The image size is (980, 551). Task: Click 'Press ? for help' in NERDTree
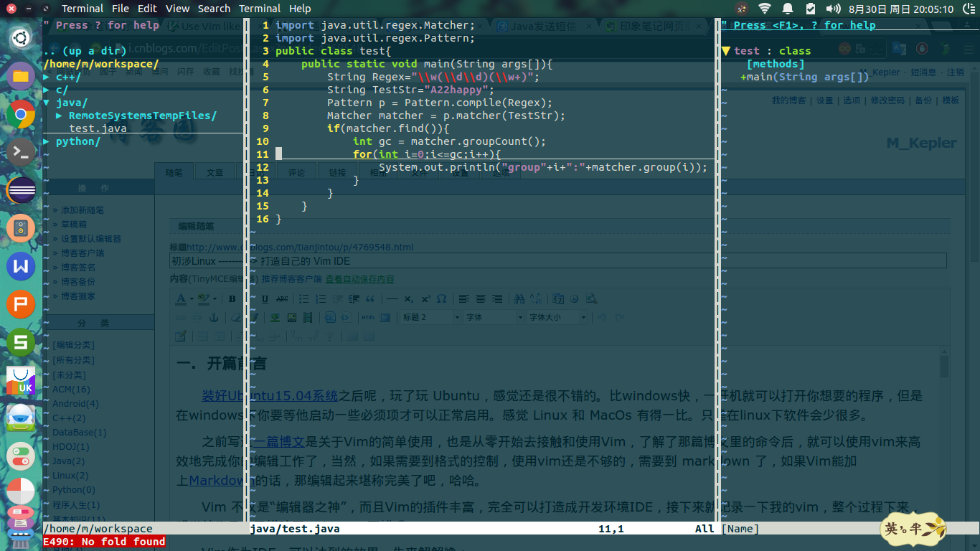101,25
